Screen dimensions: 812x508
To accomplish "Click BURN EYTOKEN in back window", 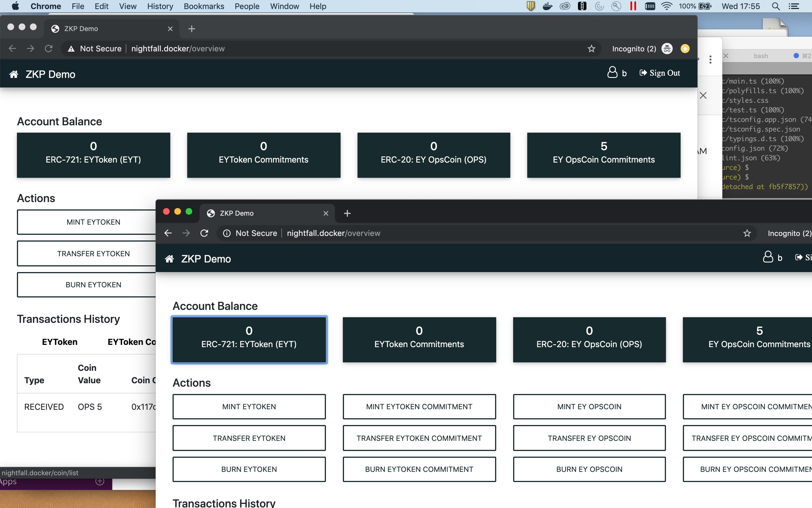I will (x=87, y=284).
